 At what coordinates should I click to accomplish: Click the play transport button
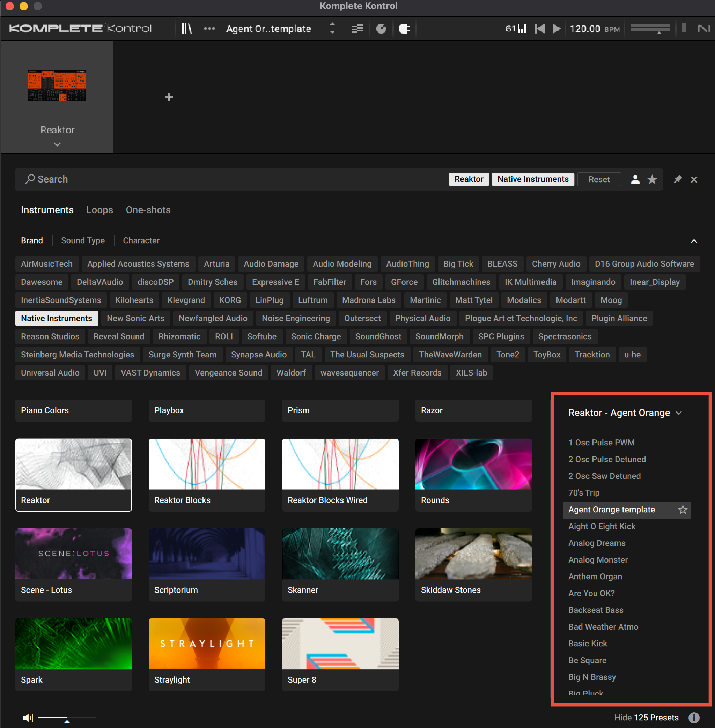coord(556,29)
